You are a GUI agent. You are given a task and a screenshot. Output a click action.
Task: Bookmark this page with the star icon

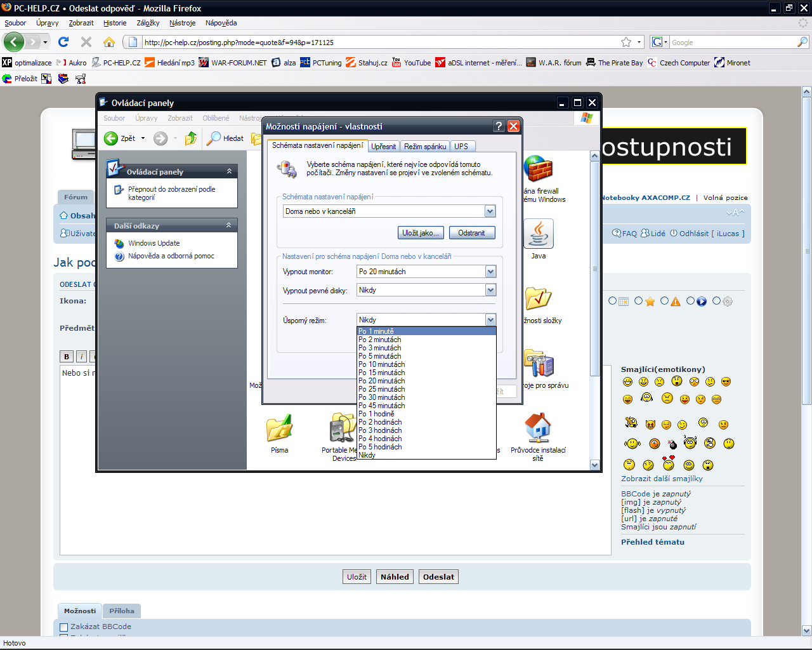(x=626, y=42)
